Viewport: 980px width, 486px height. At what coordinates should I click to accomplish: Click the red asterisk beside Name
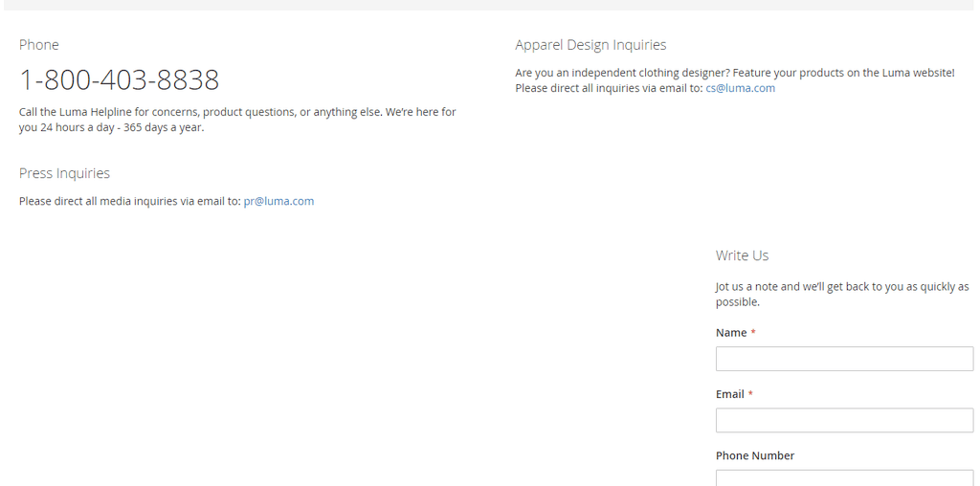tap(753, 333)
